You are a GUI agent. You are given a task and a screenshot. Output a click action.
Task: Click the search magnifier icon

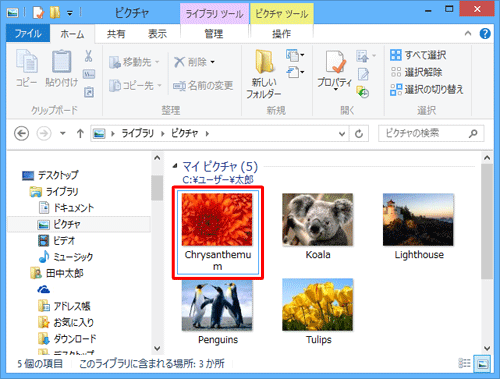[473, 134]
